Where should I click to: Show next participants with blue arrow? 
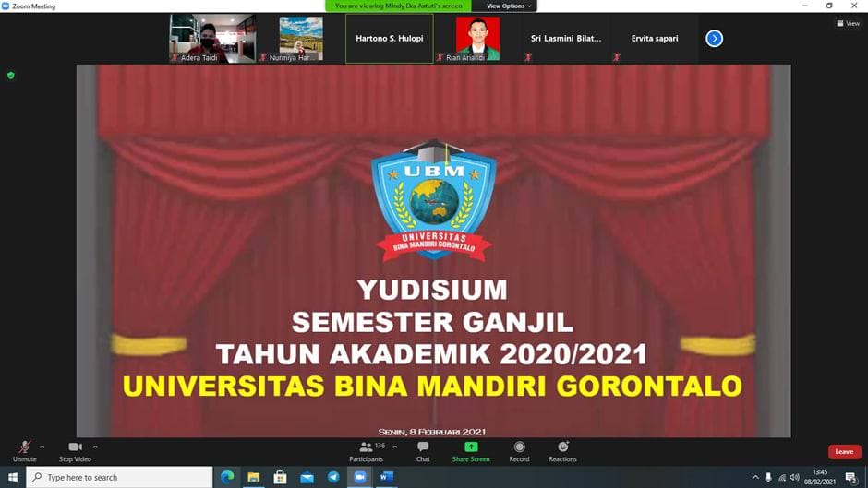coord(714,39)
